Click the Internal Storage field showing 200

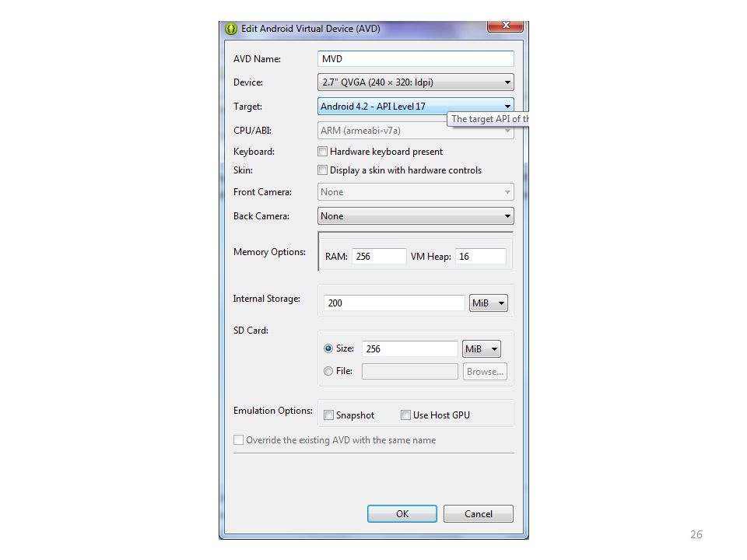coord(394,303)
